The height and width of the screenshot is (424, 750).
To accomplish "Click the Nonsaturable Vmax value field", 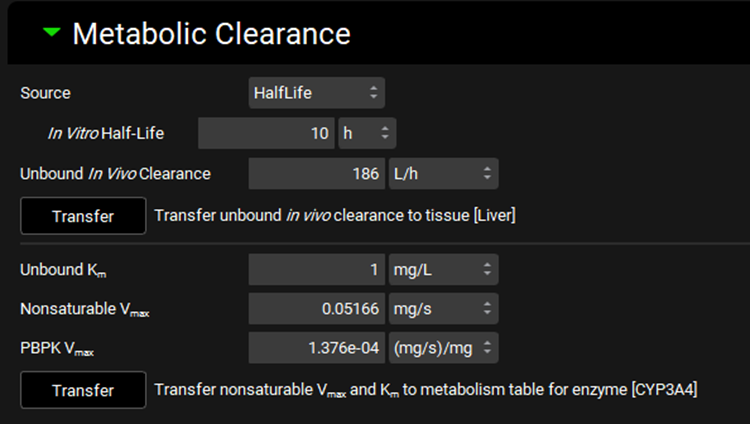I will point(316,309).
